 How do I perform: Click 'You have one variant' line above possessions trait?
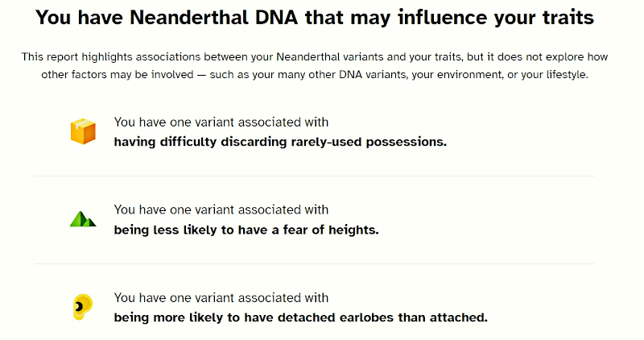pos(221,122)
